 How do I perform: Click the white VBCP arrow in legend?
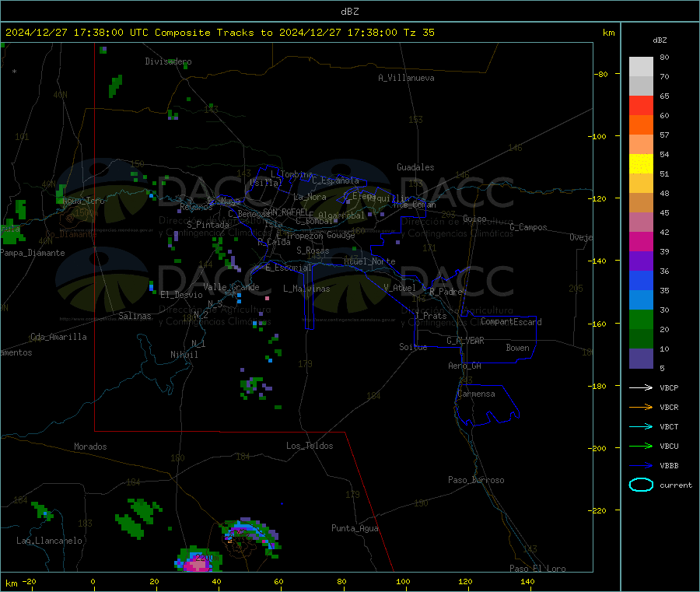click(641, 387)
